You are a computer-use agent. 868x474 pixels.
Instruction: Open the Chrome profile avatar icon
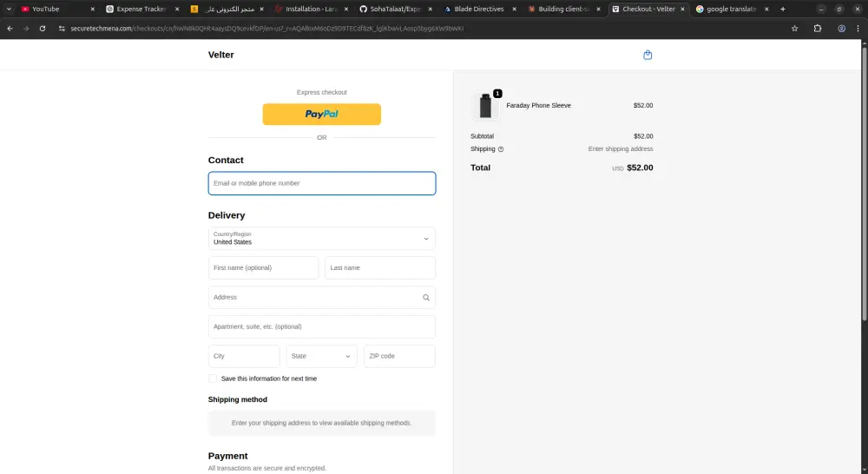tap(841, 28)
